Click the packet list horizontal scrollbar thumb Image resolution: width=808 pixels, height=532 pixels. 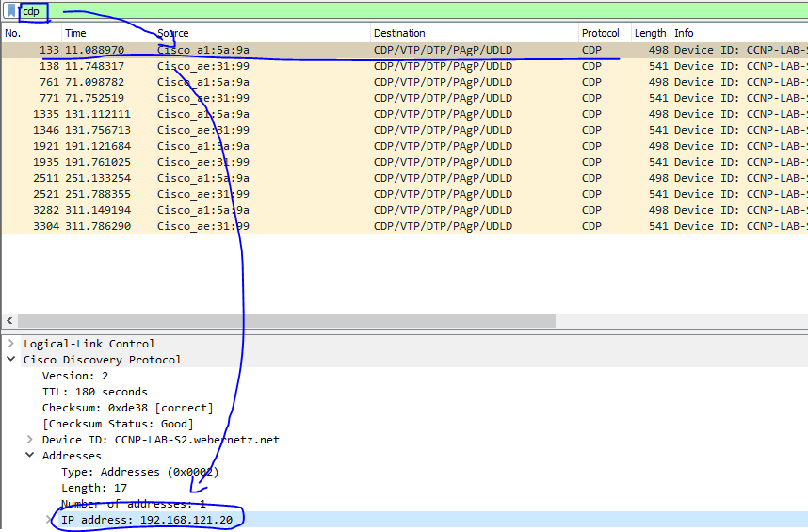286,320
